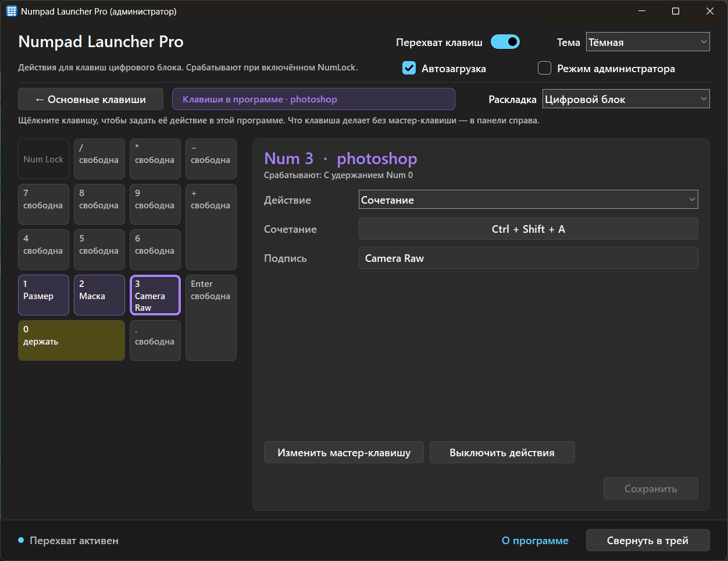
Task: Select numpad key 9
Action: point(155,204)
